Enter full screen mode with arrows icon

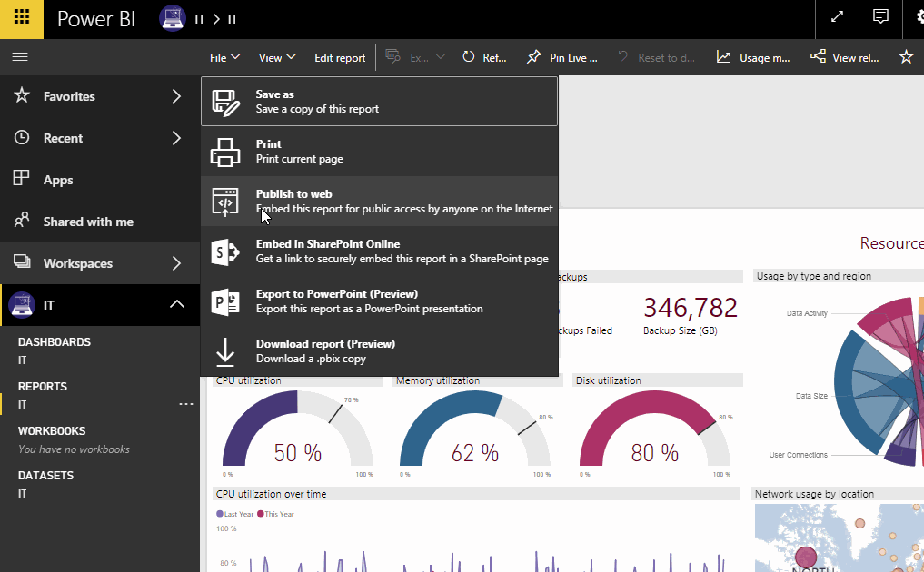837,16
